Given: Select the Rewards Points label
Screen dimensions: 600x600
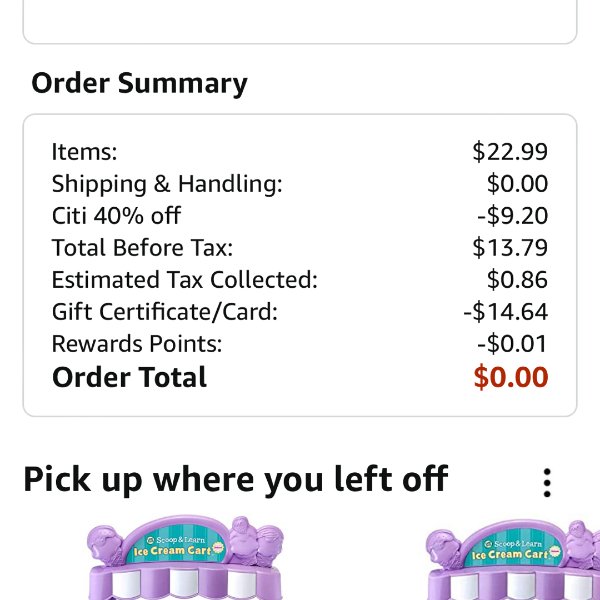Looking at the screenshot, I should (x=137, y=344).
